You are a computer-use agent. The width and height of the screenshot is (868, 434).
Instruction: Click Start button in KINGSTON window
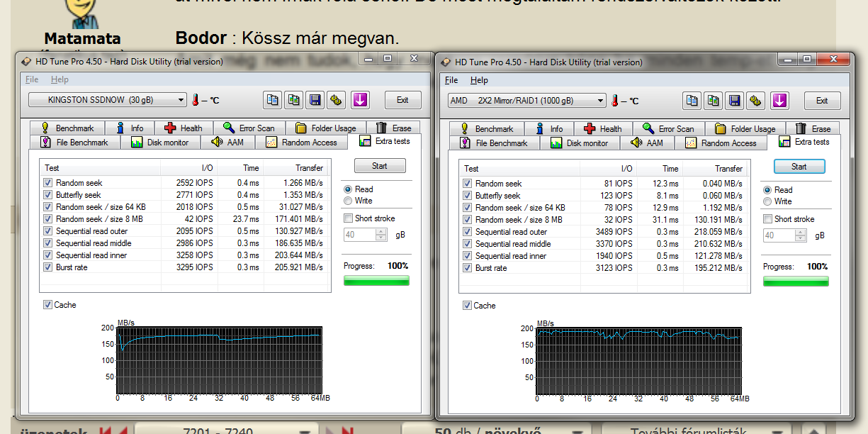(x=380, y=166)
